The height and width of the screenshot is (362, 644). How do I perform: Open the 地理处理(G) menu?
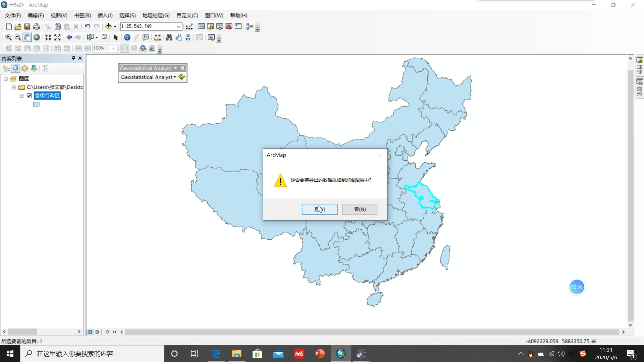[155, 15]
